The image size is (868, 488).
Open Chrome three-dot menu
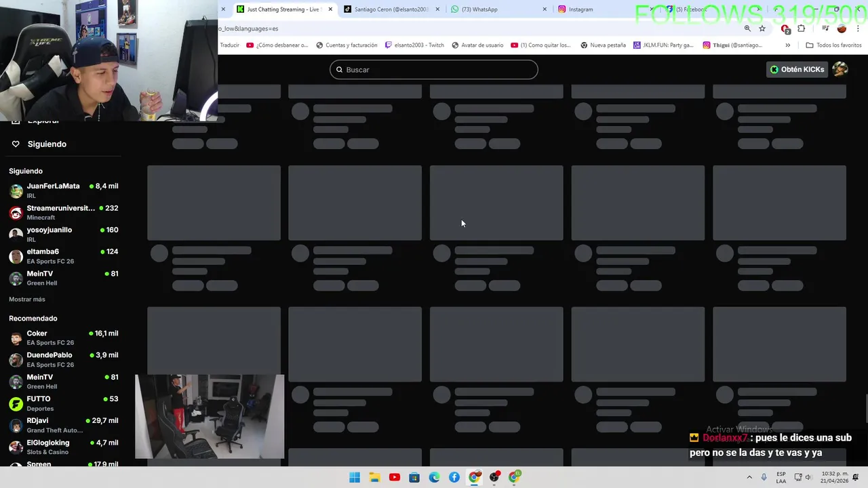tap(858, 28)
